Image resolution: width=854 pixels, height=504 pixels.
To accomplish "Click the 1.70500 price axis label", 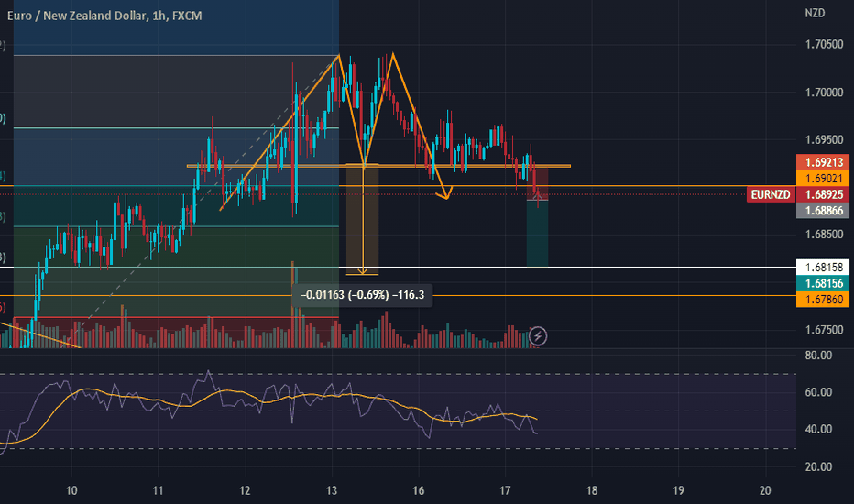I will click(x=824, y=44).
